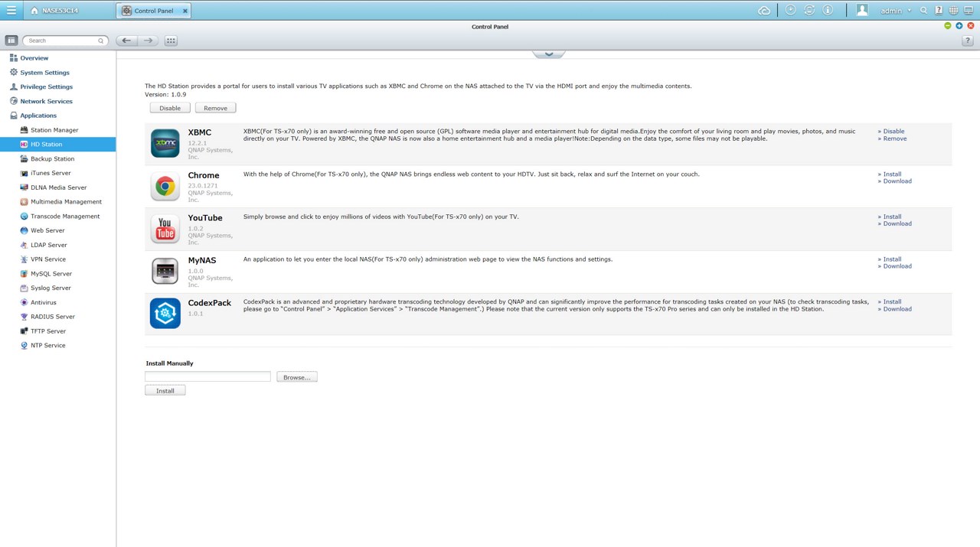The image size is (980, 547).
Task: Open background tasks clock icon
Action: click(x=790, y=11)
